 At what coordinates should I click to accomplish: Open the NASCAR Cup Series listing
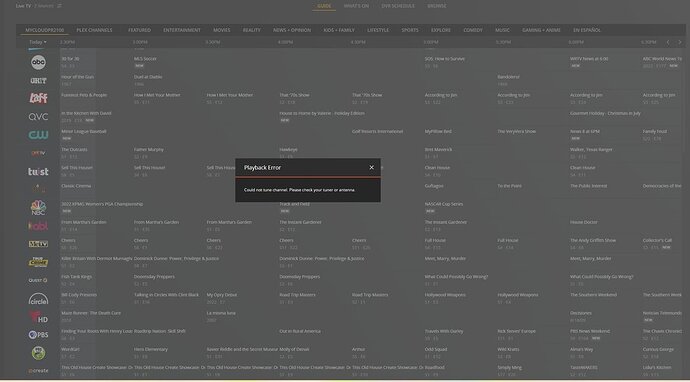tap(444, 204)
